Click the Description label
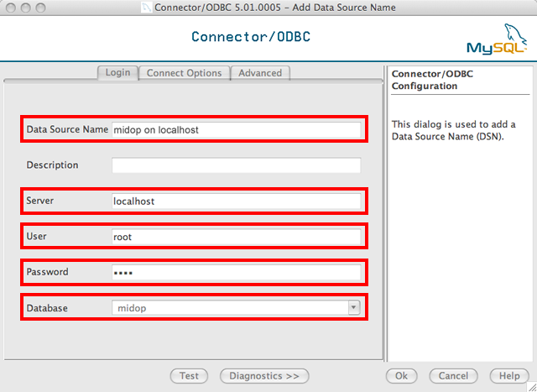Viewport: 537px width, 392px height. (x=52, y=165)
